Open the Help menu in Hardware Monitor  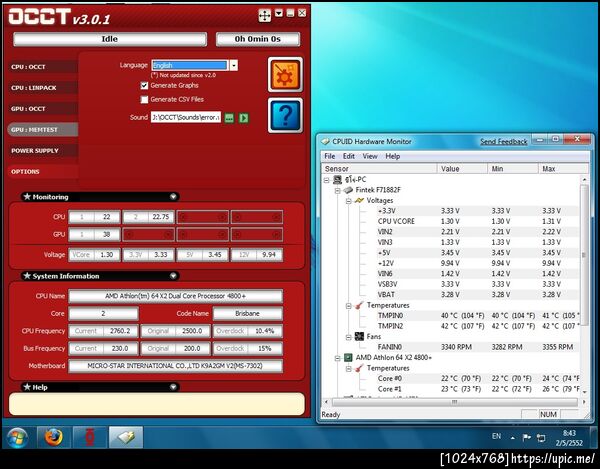pos(393,156)
